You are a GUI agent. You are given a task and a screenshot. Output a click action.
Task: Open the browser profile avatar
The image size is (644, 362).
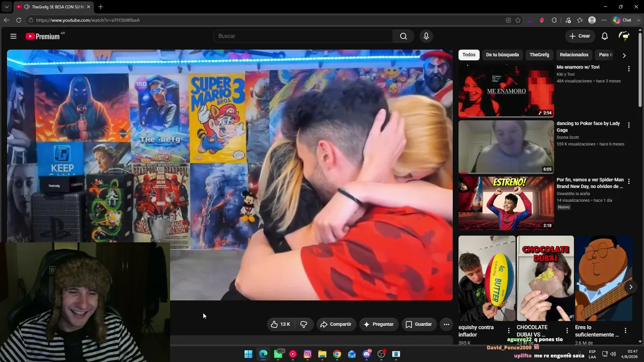coord(592,20)
